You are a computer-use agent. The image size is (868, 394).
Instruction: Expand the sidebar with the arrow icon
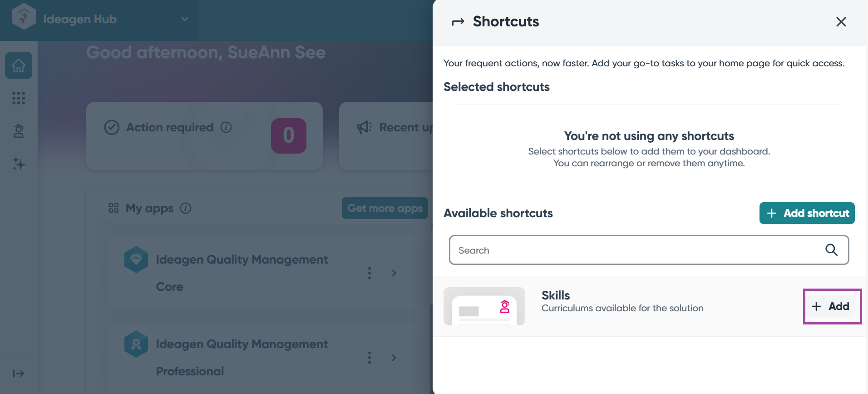19,374
